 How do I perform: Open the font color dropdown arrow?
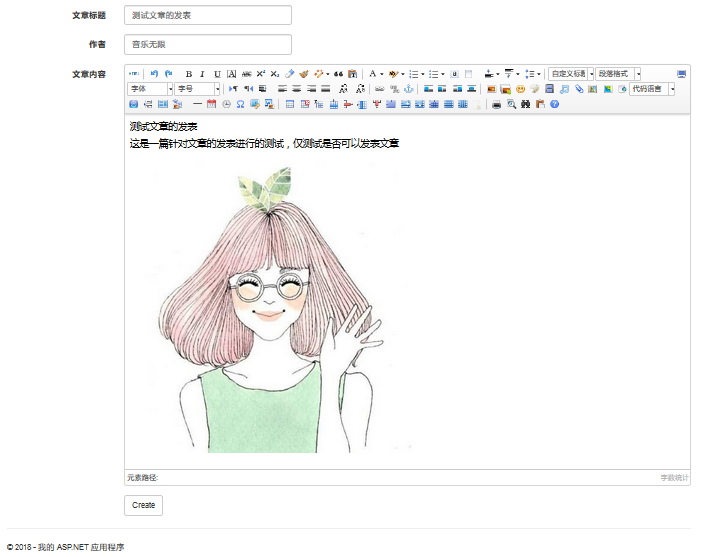coord(382,74)
